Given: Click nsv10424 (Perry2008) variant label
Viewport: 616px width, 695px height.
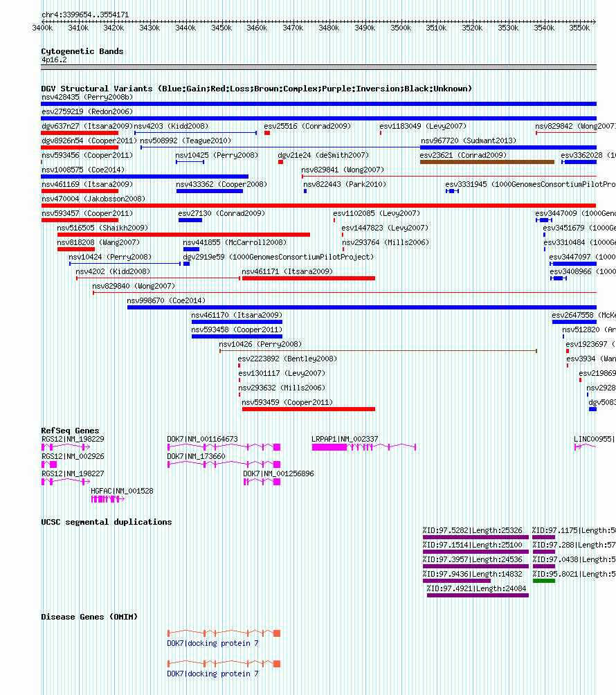Looking at the screenshot, I should click(110, 257).
